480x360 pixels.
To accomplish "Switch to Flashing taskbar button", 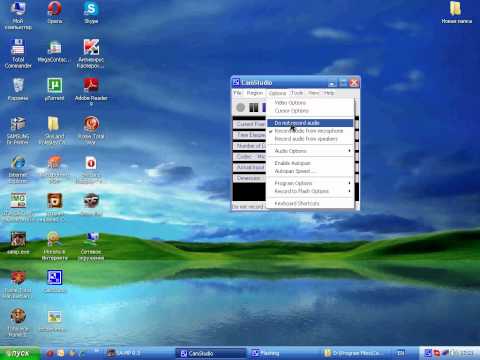I will tap(283, 353).
